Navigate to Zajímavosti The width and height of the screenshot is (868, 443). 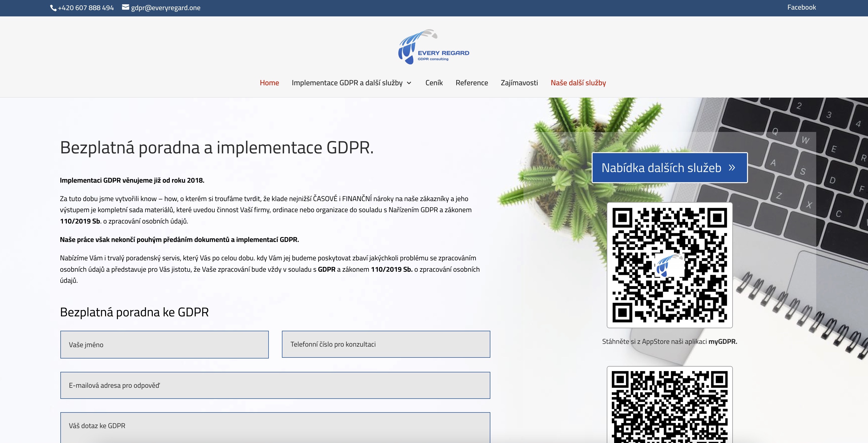click(519, 83)
